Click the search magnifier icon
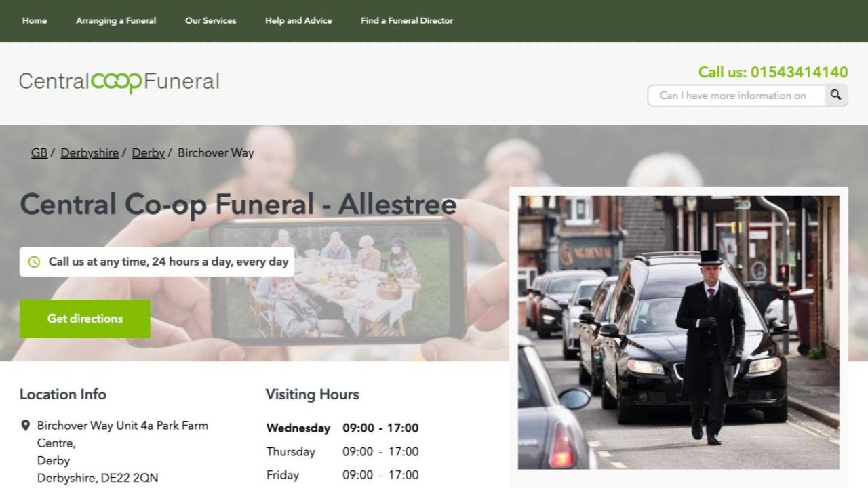868x488 pixels. (x=835, y=96)
